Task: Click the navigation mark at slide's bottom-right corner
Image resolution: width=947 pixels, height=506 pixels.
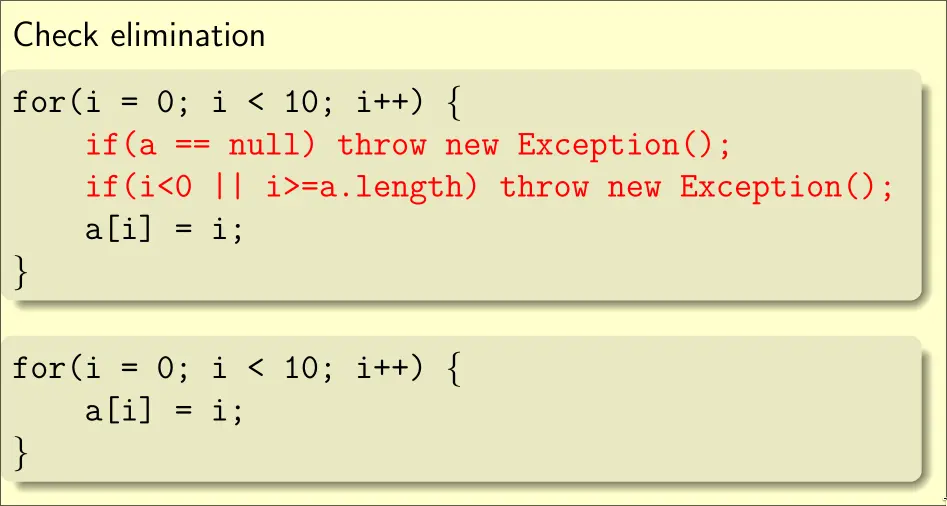Action: (943, 496)
